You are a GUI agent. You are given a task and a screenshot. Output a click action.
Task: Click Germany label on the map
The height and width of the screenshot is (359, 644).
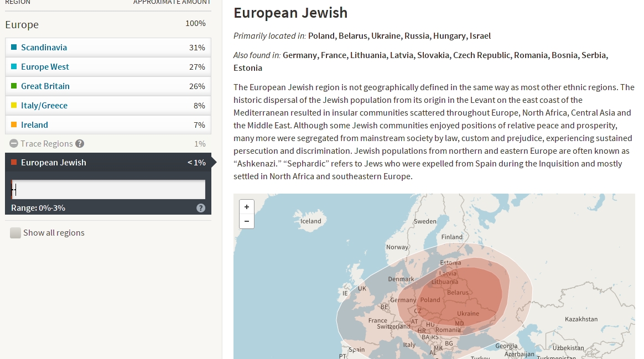pos(403,300)
